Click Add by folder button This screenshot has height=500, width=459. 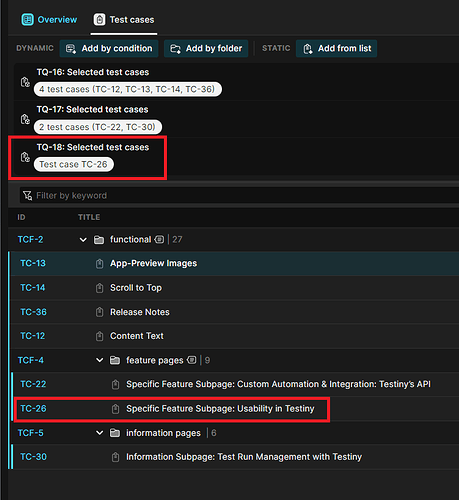(206, 49)
